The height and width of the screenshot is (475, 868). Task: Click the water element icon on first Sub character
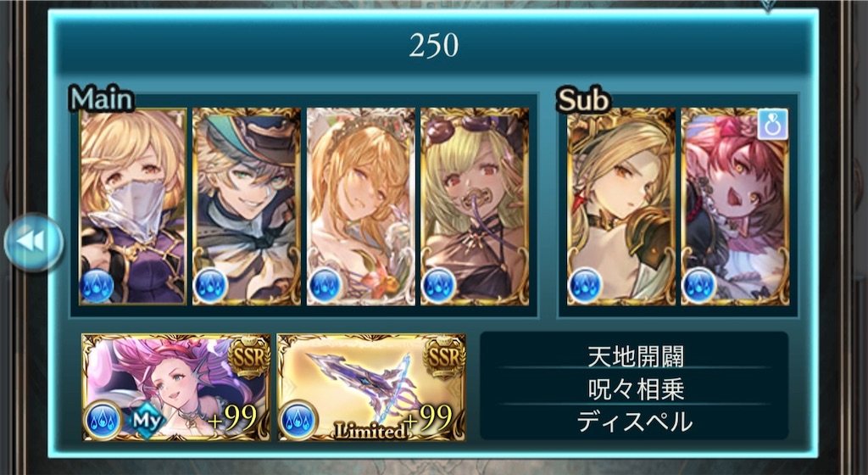tap(585, 287)
